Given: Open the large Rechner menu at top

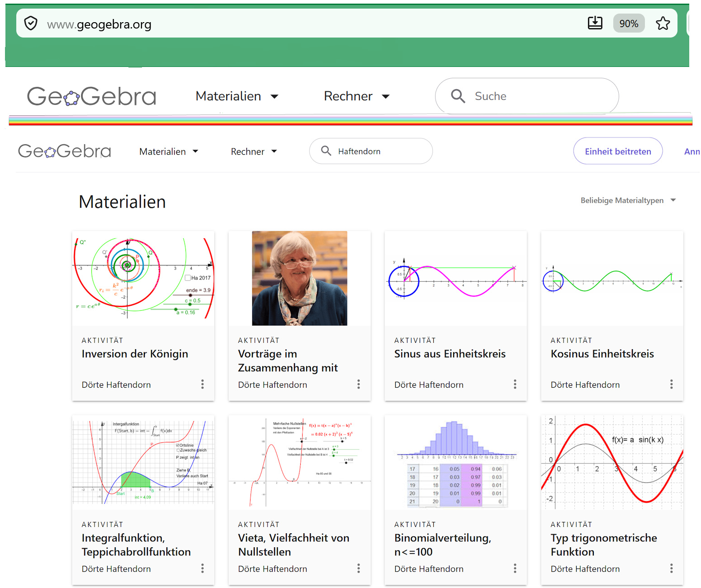Looking at the screenshot, I should click(357, 96).
